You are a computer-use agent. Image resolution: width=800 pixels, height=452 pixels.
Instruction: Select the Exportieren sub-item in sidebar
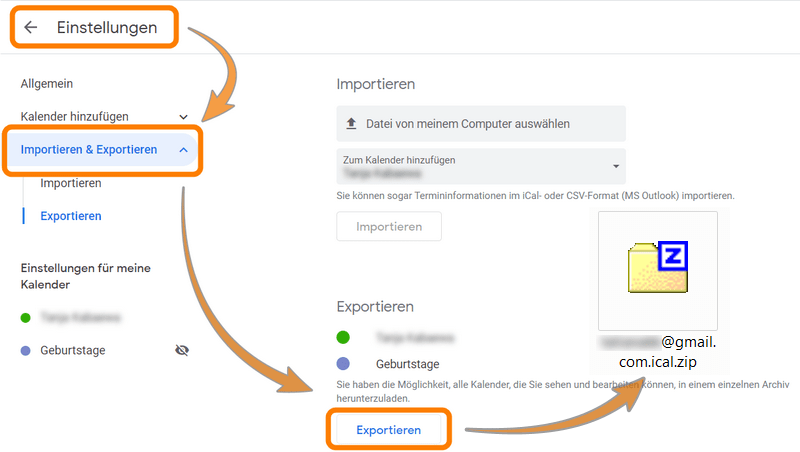click(x=71, y=216)
